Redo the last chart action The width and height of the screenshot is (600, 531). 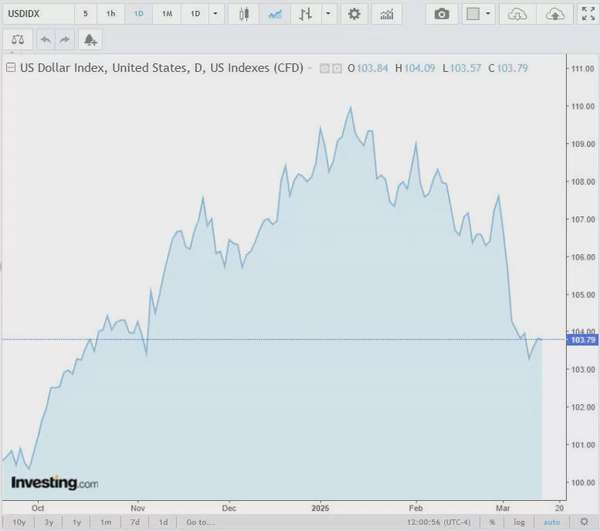[65, 39]
